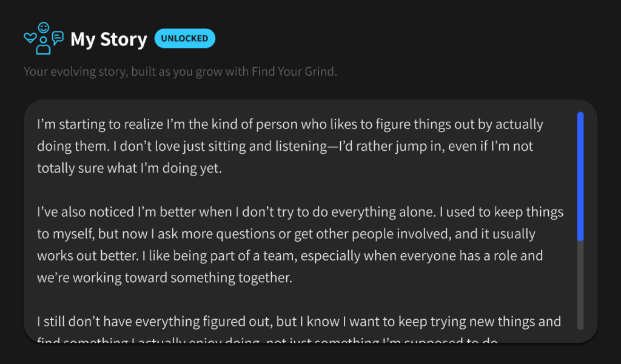The width and height of the screenshot is (621, 364).
Task: Click the heart symbol in the story icon
Action: (x=30, y=39)
